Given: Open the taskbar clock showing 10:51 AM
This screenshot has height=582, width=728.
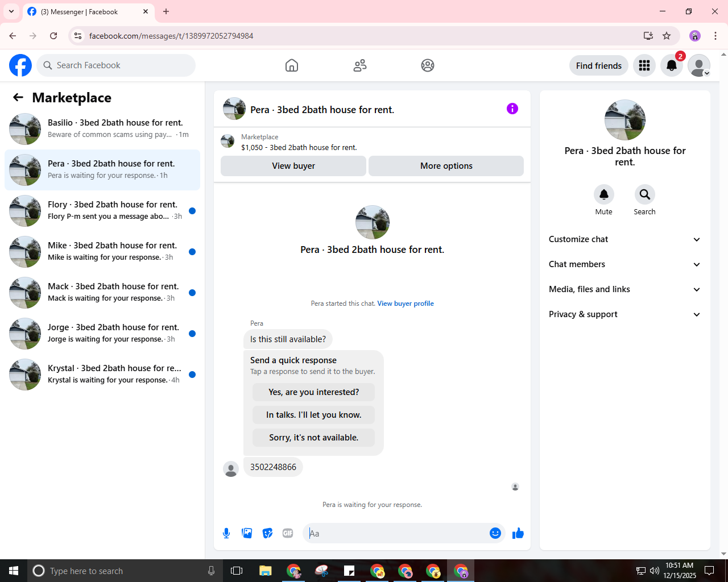Looking at the screenshot, I should click(680, 571).
